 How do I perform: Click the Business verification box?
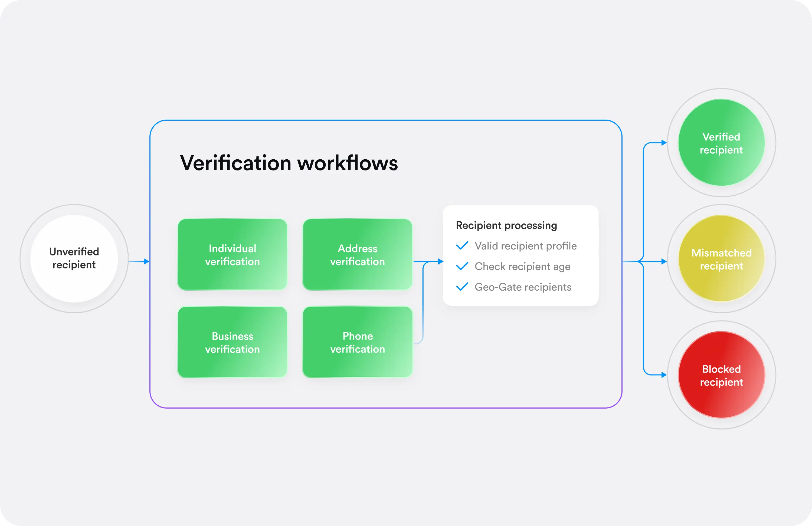pos(232,342)
